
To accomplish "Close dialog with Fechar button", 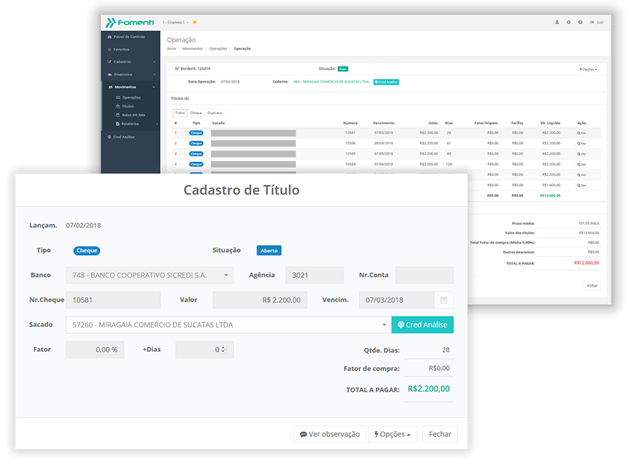I will point(439,434).
